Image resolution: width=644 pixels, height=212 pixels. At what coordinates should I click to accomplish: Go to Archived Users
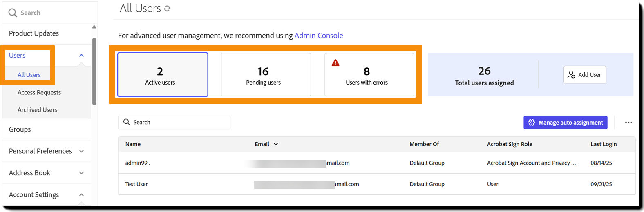tap(37, 110)
